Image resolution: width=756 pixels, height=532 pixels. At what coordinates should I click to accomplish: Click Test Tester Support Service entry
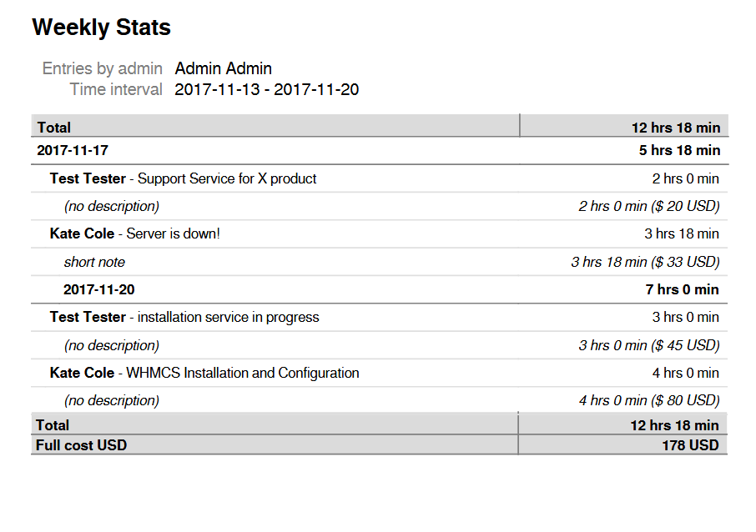pos(183,178)
